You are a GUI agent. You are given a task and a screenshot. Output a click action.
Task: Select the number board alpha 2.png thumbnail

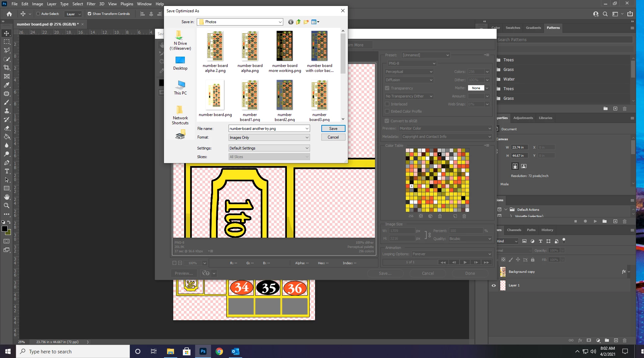point(215,46)
